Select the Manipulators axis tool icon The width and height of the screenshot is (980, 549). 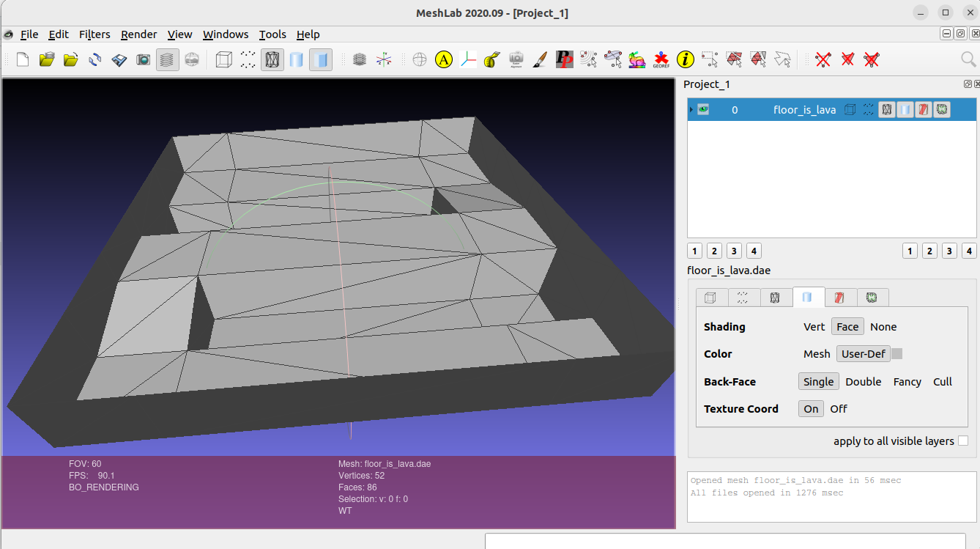pyautogui.click(x=468, y=59)
